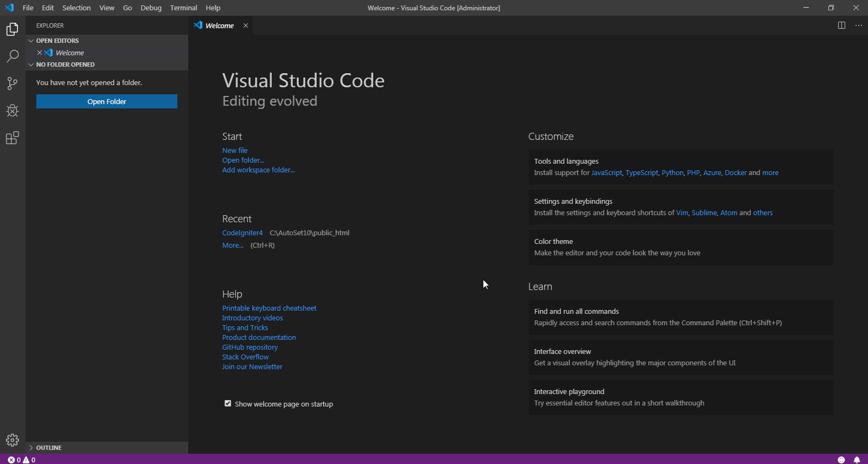Install Python language support link
The image size is (868, 464).
coord(673,172)
